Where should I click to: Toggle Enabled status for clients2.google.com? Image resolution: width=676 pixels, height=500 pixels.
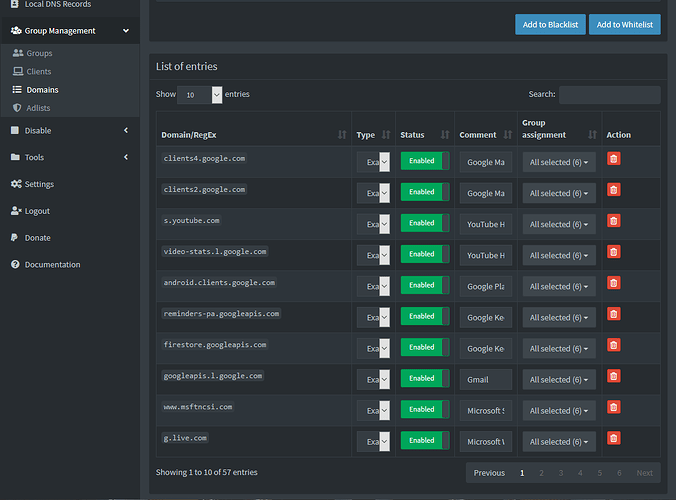point(425,192)
